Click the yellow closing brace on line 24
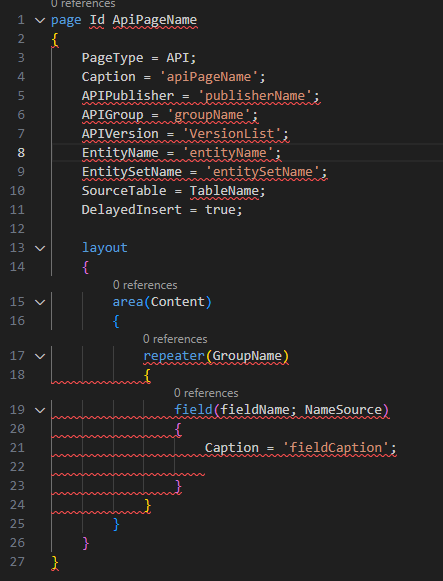The height and width of the screenshot is (581, 443). click(147, 505)
